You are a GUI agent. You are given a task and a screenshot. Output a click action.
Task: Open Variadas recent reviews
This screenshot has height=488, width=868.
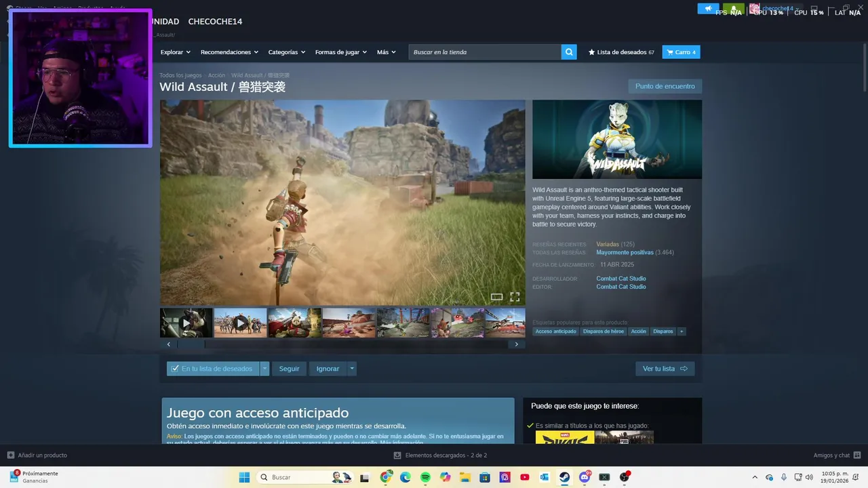[x=608, y=244]
